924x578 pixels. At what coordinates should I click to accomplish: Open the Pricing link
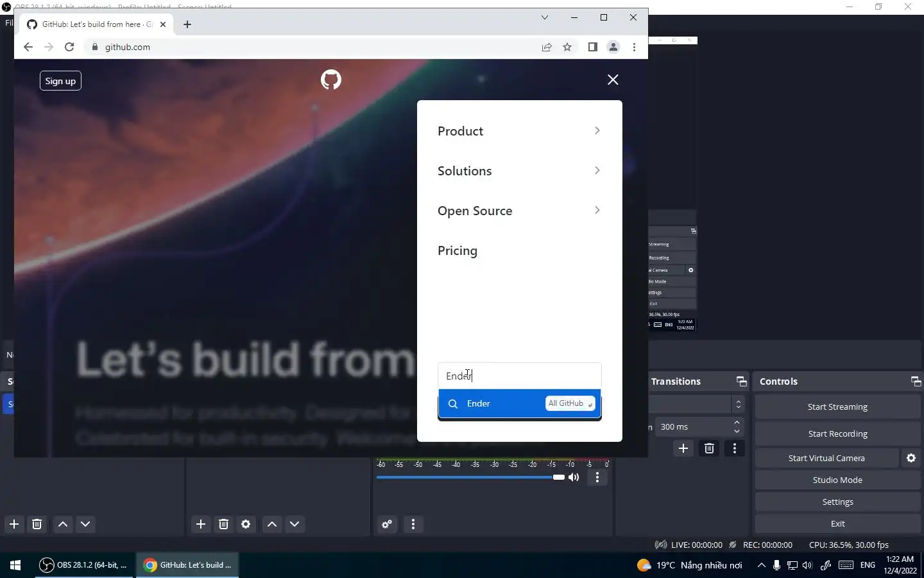point(458,250)
